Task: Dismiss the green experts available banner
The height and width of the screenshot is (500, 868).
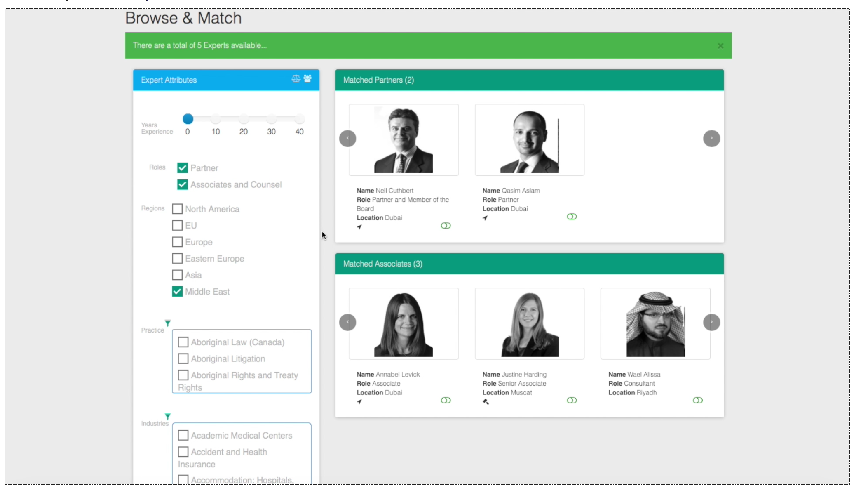Action: point(720,46)
